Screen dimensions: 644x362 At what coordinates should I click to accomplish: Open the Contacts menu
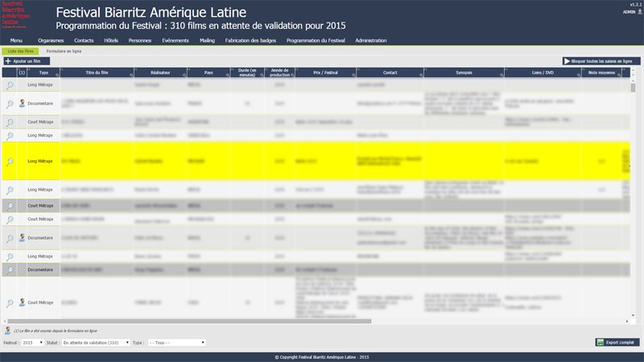pyautogui.click(x=84, y=41)
